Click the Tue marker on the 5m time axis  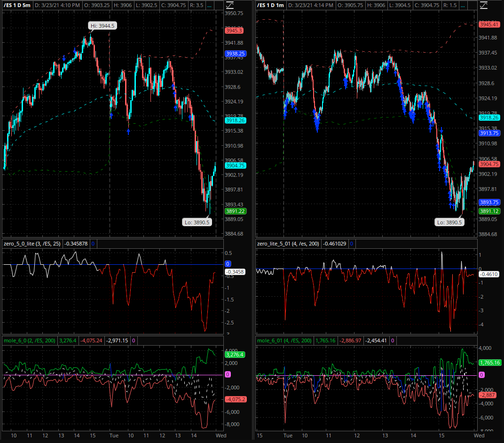pyautogui.click(x=113, y=435)
